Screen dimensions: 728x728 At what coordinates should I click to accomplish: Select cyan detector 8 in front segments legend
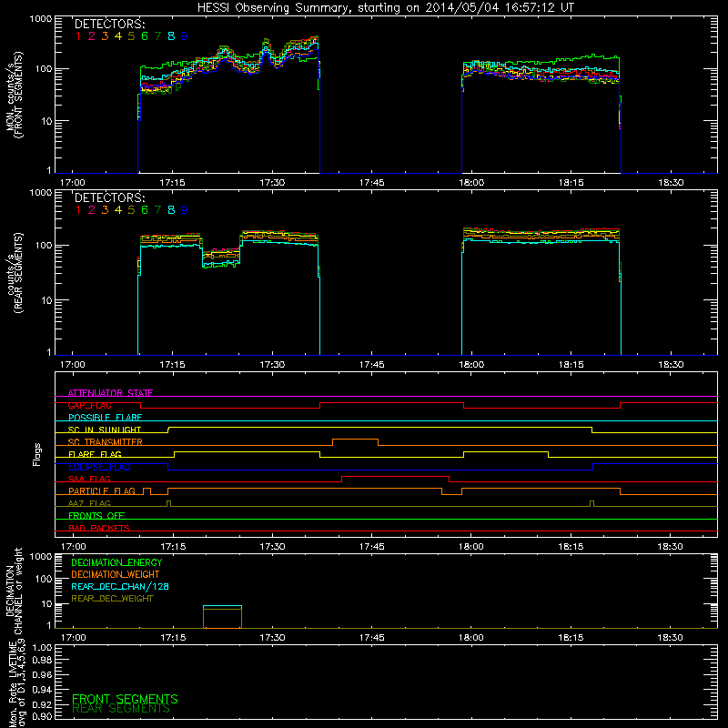(171, 36)
